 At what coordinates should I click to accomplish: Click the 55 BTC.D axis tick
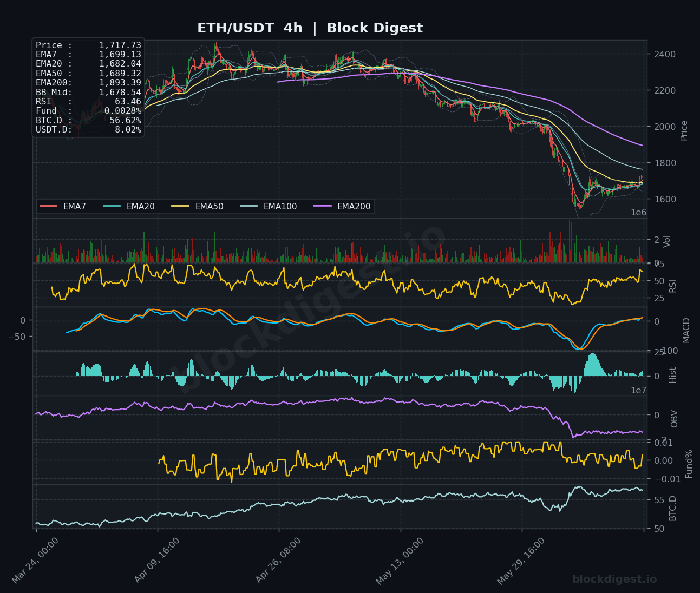659,500
